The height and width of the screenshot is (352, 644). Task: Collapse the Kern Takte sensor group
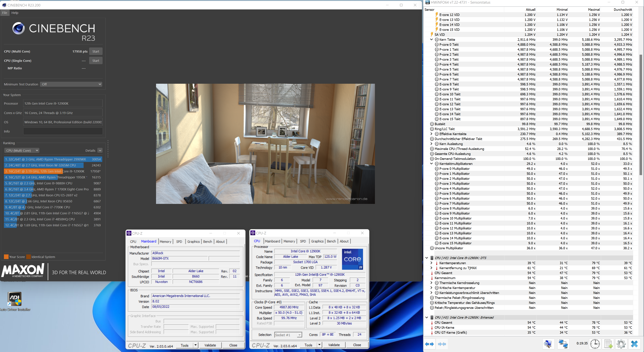pos(431,40)
